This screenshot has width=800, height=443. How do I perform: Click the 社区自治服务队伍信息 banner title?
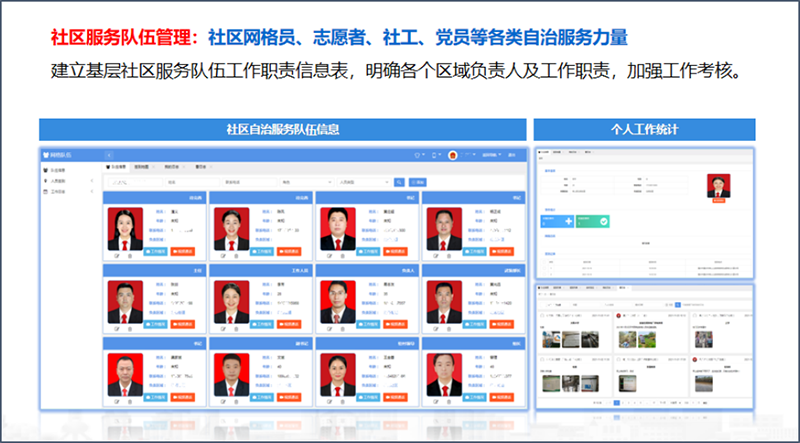coord(283,129)
